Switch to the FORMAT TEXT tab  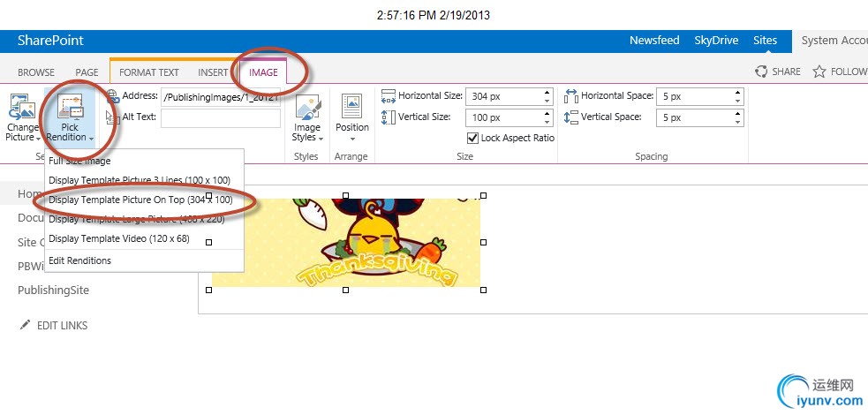149,72
